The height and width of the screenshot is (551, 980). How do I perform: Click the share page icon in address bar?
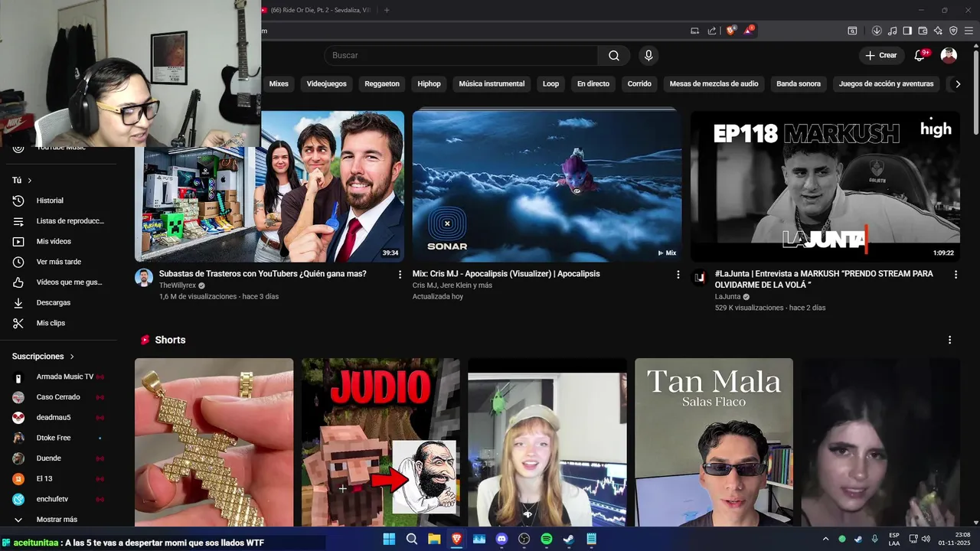point(712,31)
